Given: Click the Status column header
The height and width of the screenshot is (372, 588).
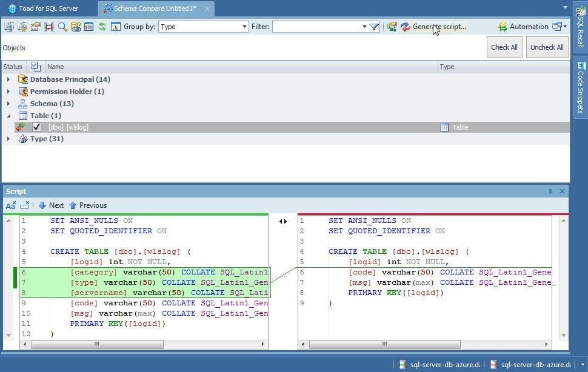Looking at the screenshot, I should (x=13, y=67).
